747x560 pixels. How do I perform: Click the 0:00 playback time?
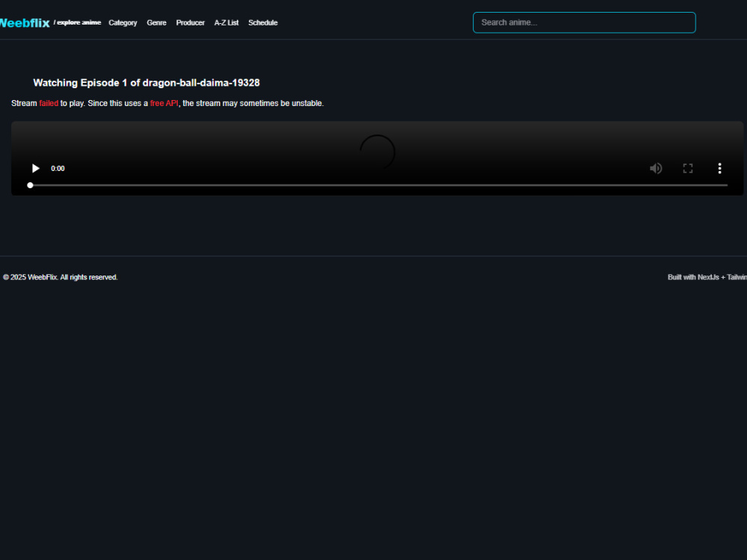(58, 169)
